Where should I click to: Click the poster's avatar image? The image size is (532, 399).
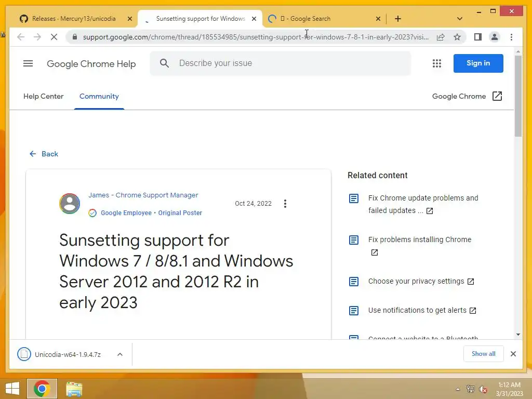(x=70, y=204)
